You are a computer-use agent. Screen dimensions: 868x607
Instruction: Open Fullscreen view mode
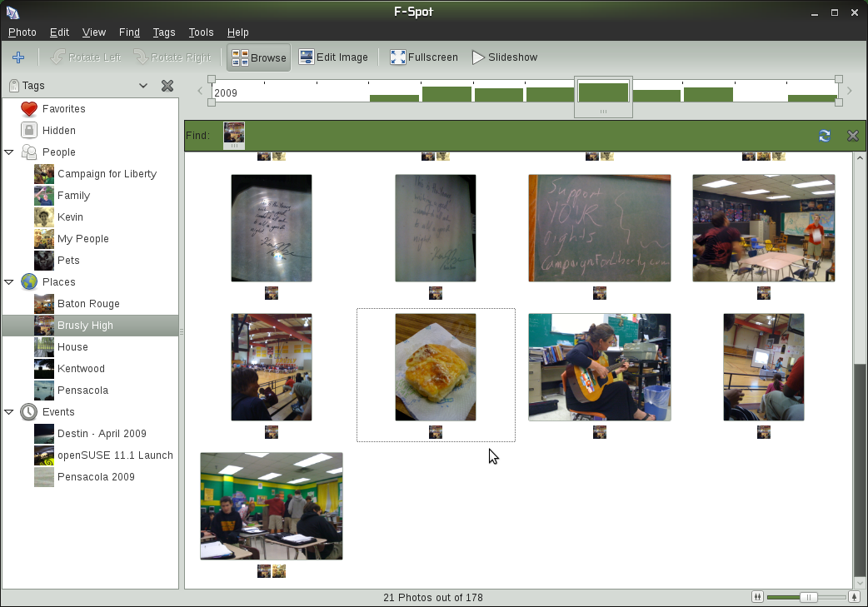[423, 57]
